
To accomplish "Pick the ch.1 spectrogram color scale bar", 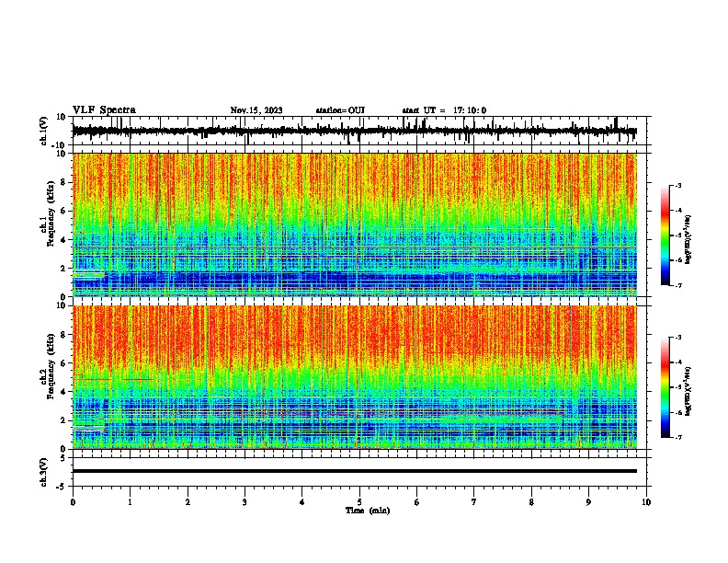I will tap(665, 236).
